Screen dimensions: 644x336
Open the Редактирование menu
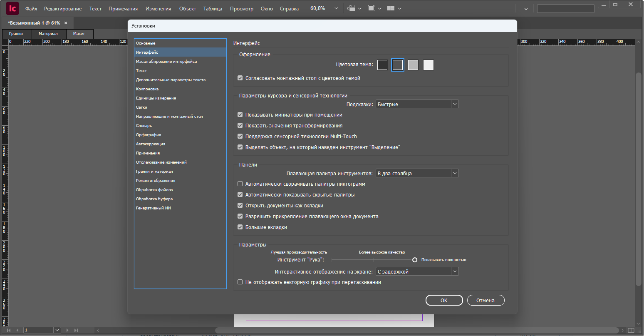click(x=63, y=8)
